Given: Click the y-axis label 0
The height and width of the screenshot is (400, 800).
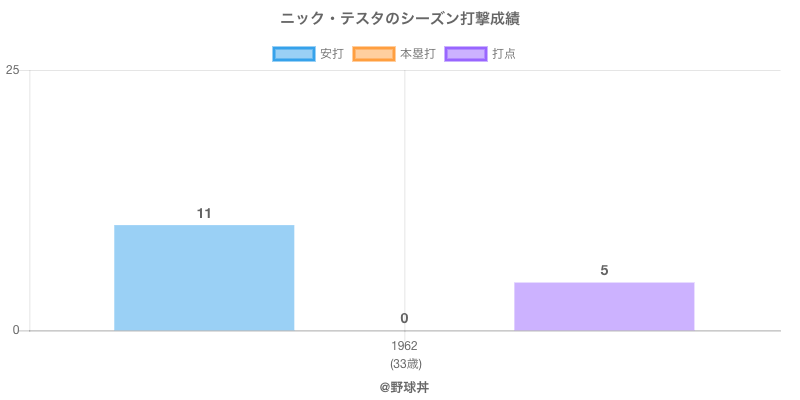Looking at the screenshot, I should [17, 330].
